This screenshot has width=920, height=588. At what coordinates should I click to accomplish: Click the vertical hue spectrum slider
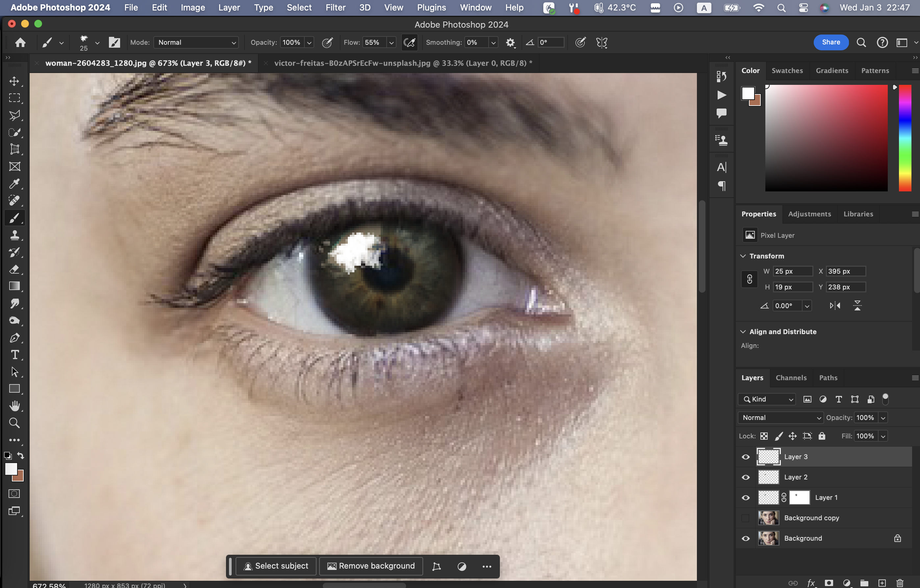pyautogui.click(x=905, y=137)
